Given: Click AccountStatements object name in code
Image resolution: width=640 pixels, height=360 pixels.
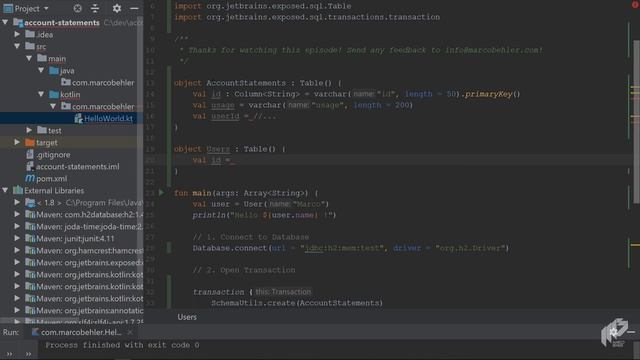Looking at the screenshot, I should pos(246,83).
